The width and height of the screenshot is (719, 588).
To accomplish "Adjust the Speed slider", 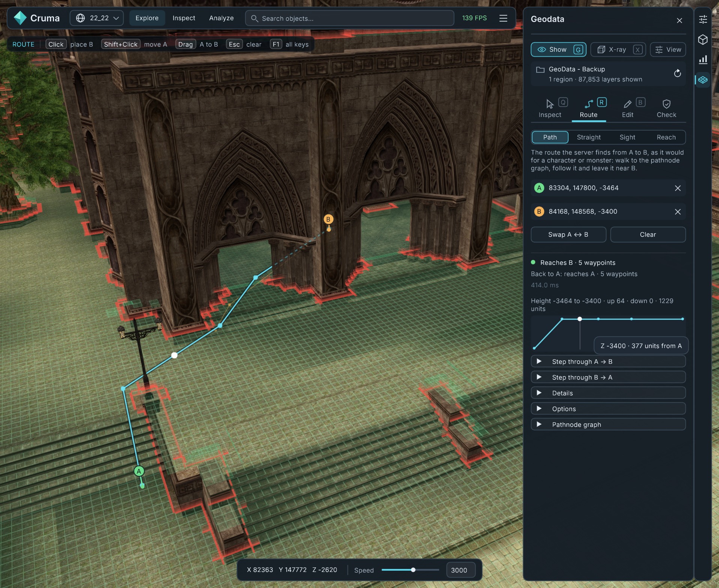I will (410, 570).
